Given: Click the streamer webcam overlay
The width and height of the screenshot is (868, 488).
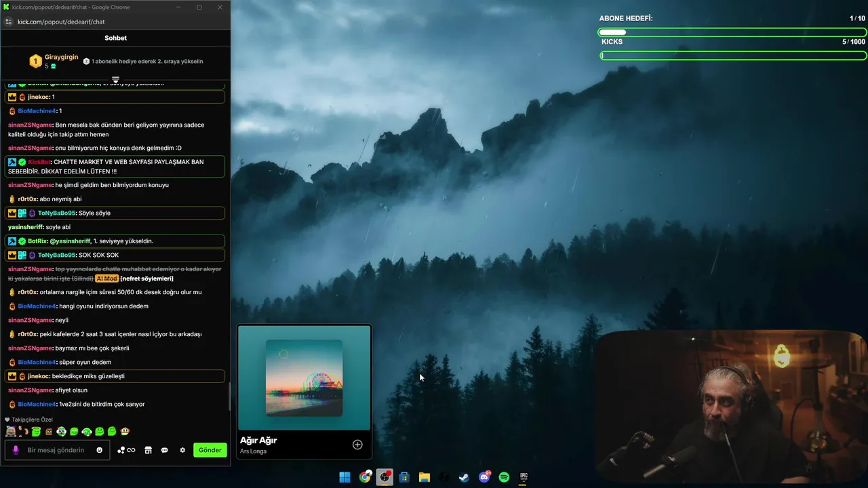Looking at the screenshot, I should (x=732, y=407).
